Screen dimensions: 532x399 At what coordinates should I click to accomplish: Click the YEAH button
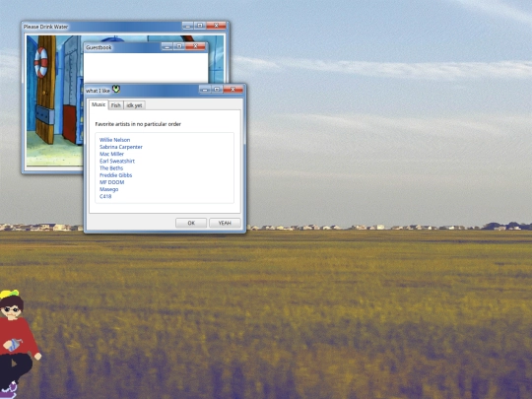pyautogui.click(x=225, y=223)
